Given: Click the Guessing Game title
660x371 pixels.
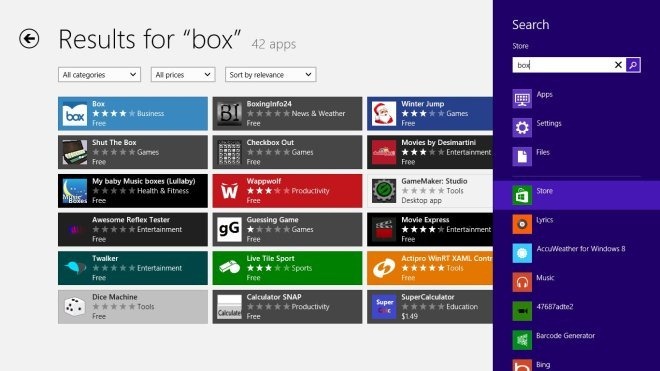Looking at the screenshot, I should pyautogui.click(x=272, y=220).
